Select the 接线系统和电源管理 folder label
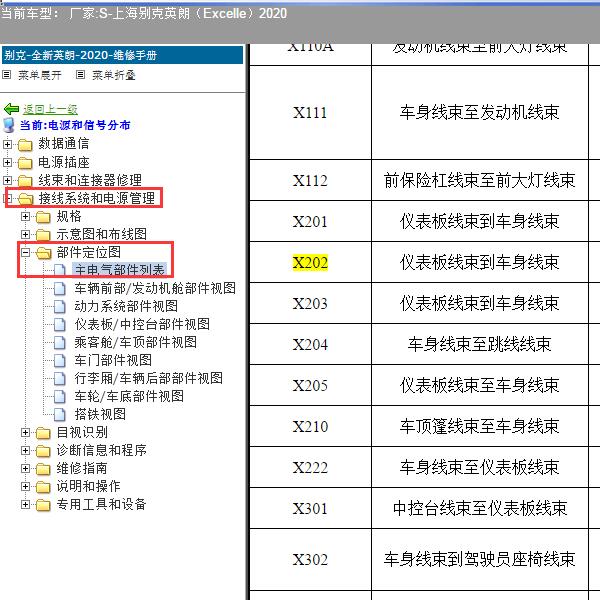Screen dimensions: 600x600 click(x=96, y=198)
